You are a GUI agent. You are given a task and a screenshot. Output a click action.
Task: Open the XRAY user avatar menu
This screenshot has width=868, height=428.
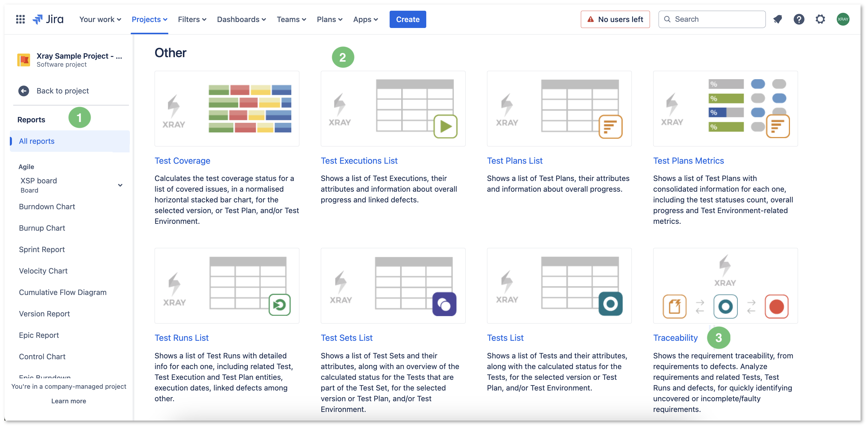(x=843, y=19)
